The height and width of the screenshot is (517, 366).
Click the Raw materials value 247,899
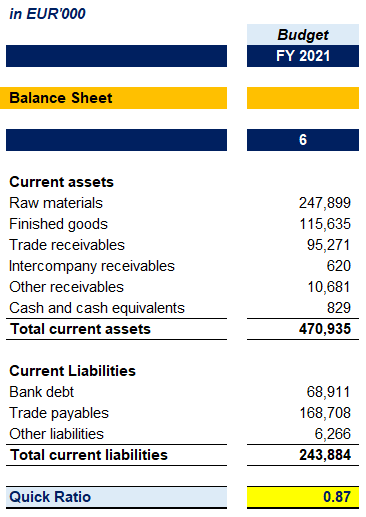tap(325, 203)
